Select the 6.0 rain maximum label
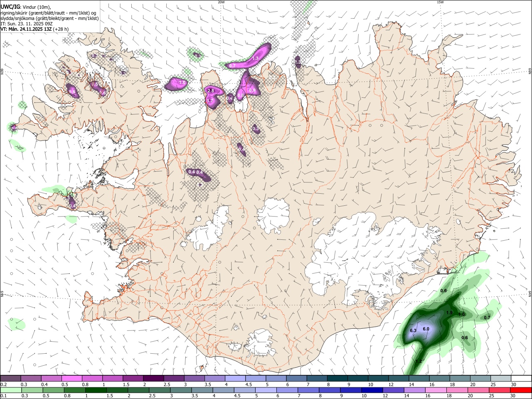Image resolution: width=532 pixels, height=399 pixels. pyautogui.click(x=426, y=329)
